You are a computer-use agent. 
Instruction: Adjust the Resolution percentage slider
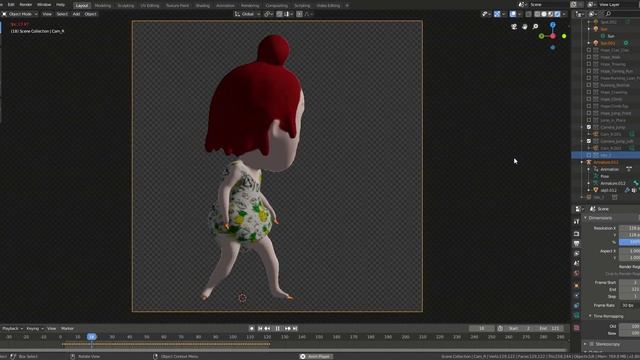pyautogui.click(x=629, y=242)
